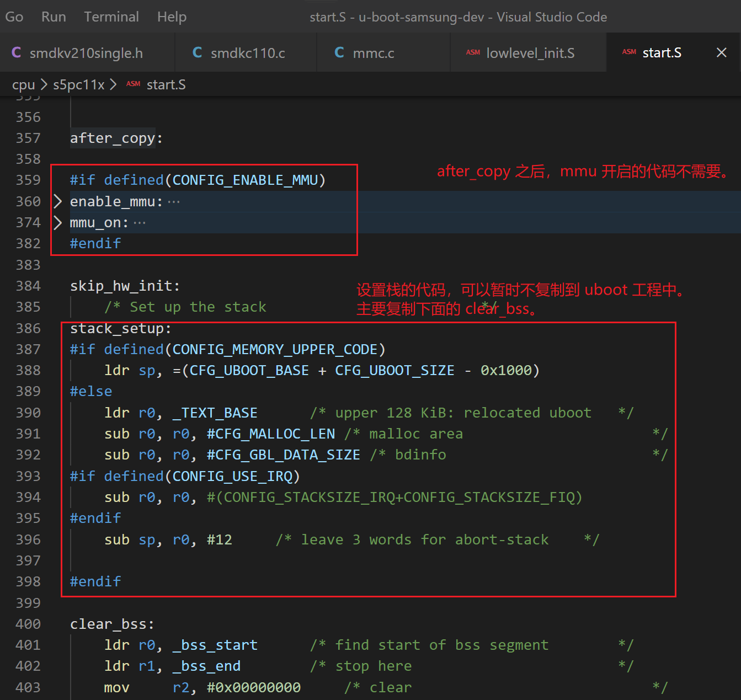Open s5pc11x folder in breadcrumb
741x700 pixels.
pyautogui.click(x=78, y=85)
